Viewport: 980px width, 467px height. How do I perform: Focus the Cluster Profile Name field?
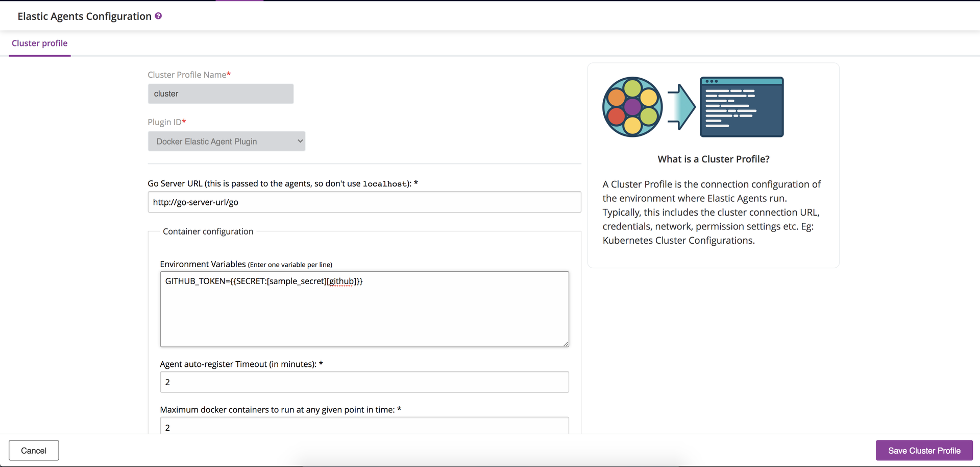220,94
